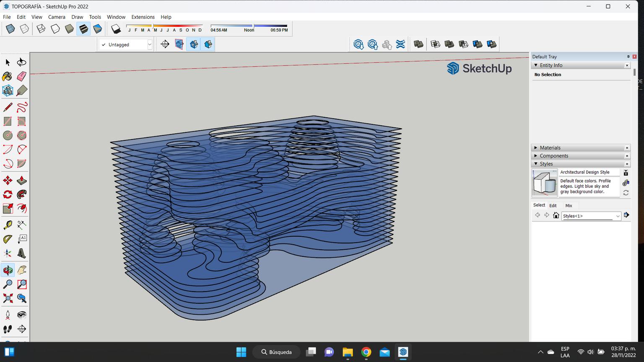The height and width of the screenshot is (362, 644).
Task: Select the Line pencil tool
Action: (x=8, y=107)
